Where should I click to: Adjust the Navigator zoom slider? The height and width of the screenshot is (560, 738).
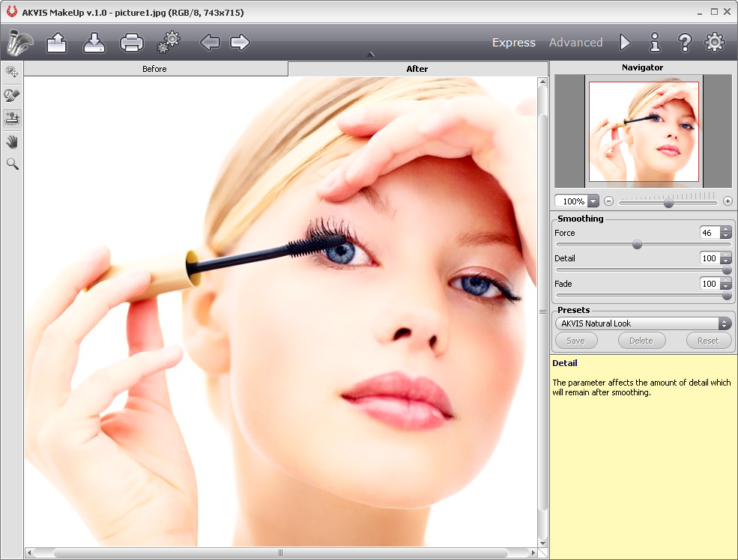pyautogui.click(x=668, y=203)
